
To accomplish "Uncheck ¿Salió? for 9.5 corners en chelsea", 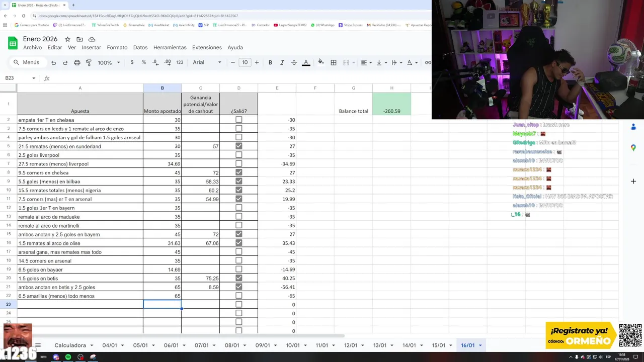I will coord(239,172).
